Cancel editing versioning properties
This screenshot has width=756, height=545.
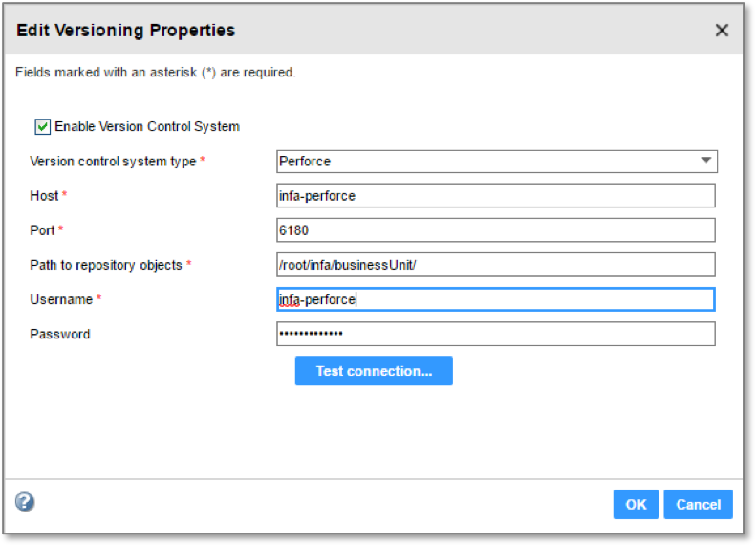click(698, 505)
